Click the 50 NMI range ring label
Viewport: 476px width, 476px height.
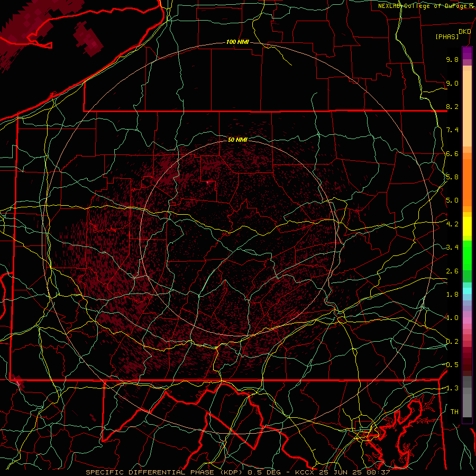[x=237, y=140]
